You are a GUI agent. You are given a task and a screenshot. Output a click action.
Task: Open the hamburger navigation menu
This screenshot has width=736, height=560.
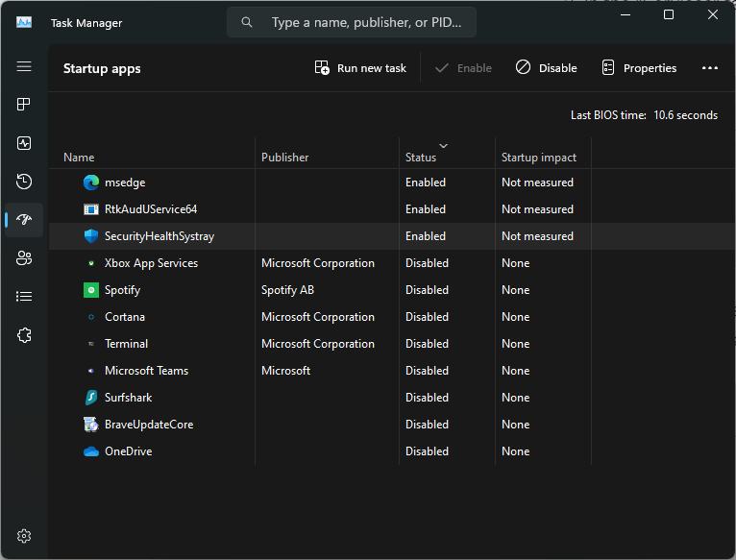click(x=24, y=66)
